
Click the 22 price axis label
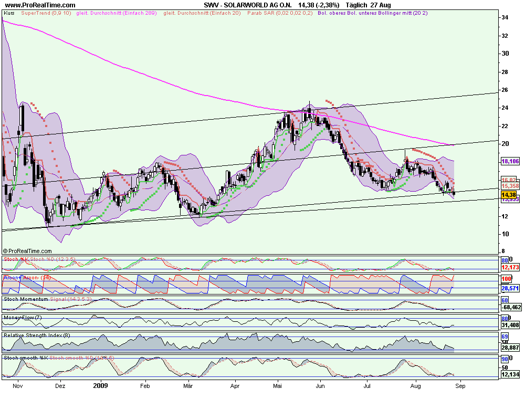point(505,126)
